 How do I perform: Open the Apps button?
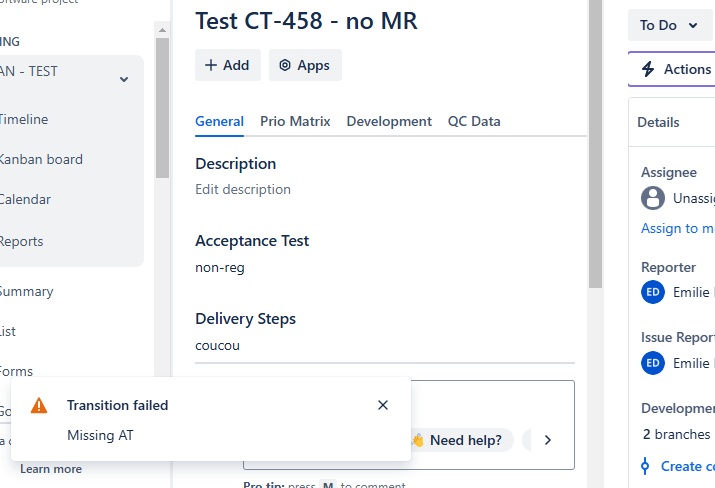pyautogui.click(x=305, y=65)
